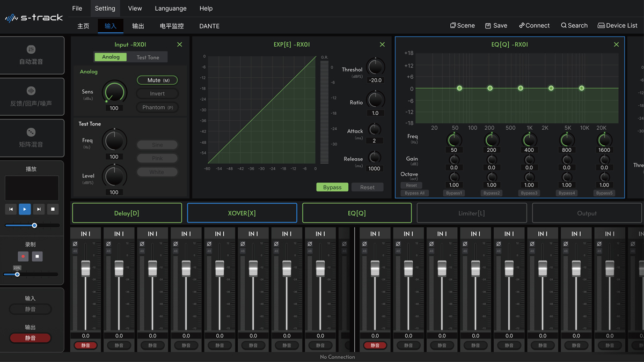This screenshot has width=644, height=362.
Task: Open the 反馈/回声/噪声 processing panel
Action: tap(31, 97)
